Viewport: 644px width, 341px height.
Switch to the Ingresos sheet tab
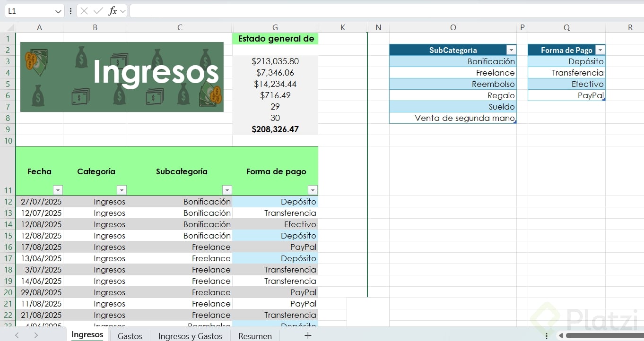tap(87, 335)
